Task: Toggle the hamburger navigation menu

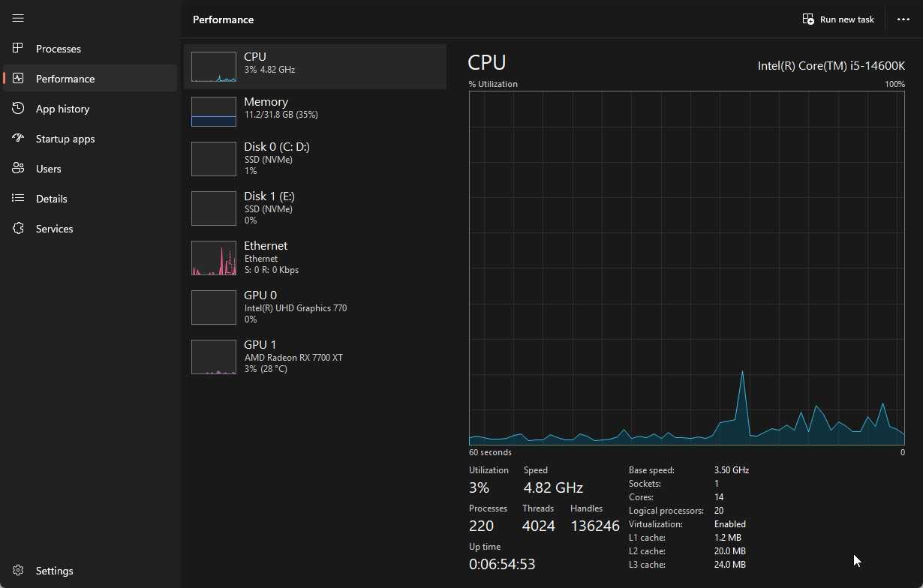Action: [18, 18]
